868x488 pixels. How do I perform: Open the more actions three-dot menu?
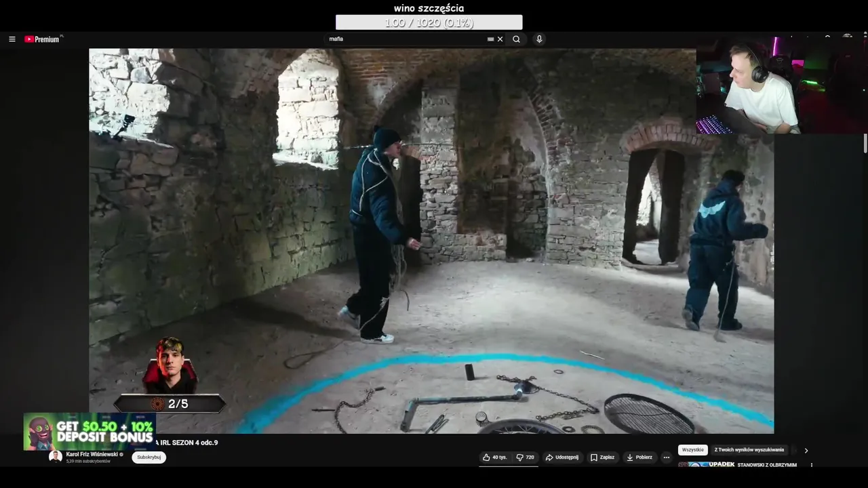pos(667,457)
